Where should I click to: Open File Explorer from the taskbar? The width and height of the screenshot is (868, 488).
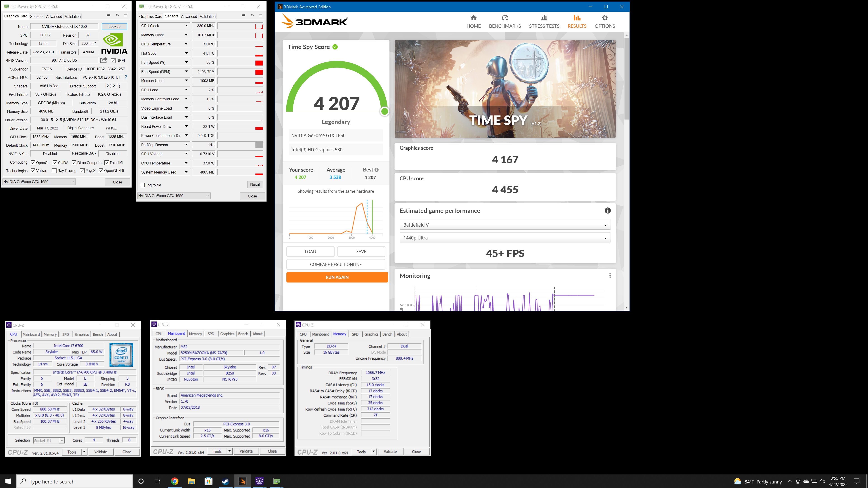click(x=191, y=481)
